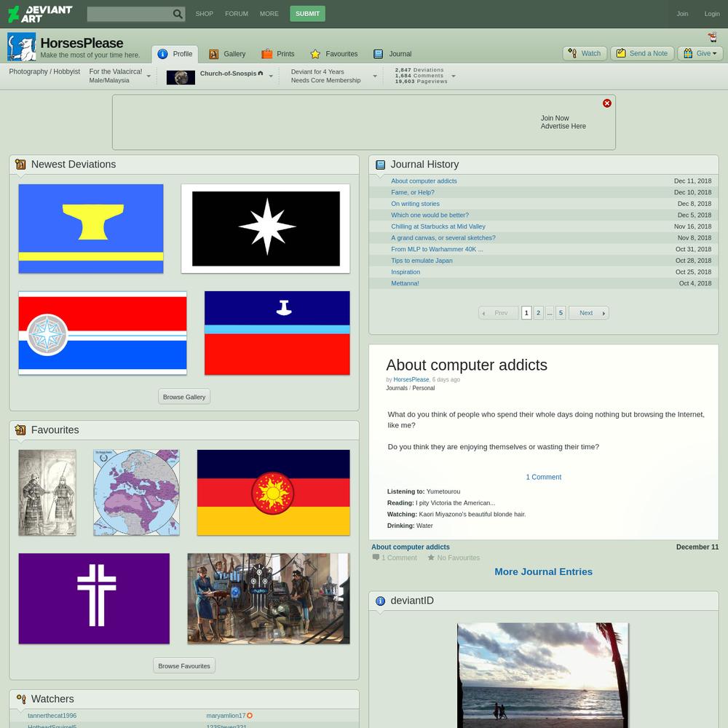This screenshot has height=728, width=728.
Task: Click the Journal History section icon
Action: tap(380, 165)
